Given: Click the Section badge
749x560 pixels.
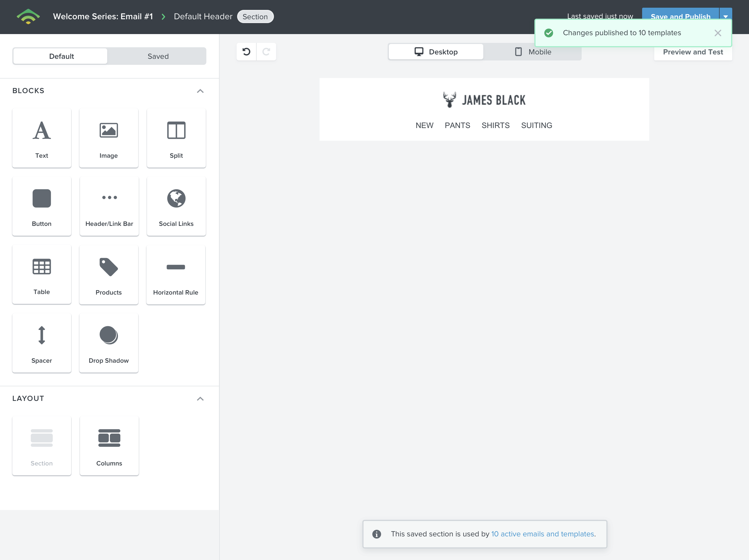Looking at the screenshot, I should pyautogui.click(x=255, y=16).
